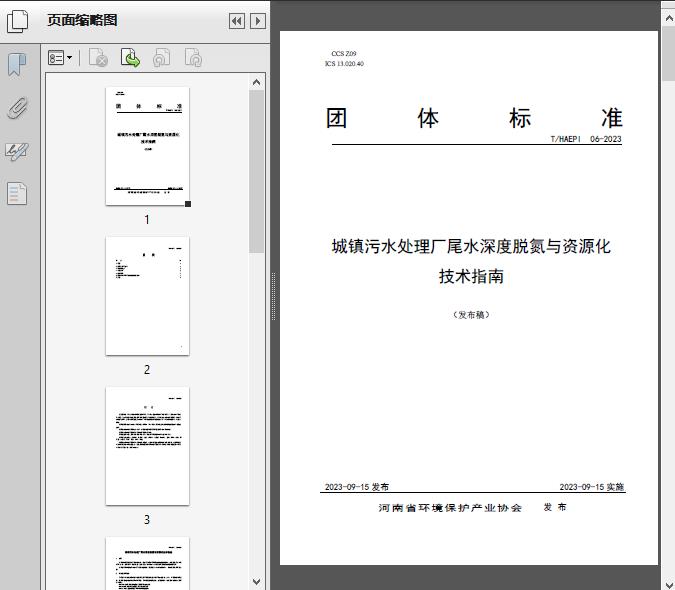Screen dimensions: 675x590
Task: Open the Content/Articles panel icon
Action: tap(17, 194)
